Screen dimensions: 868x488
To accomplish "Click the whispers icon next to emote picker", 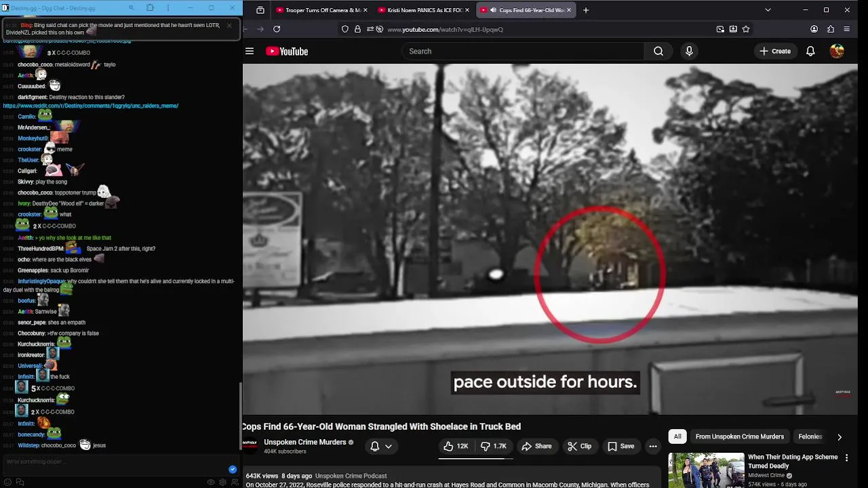I will (x=20, y=482).
